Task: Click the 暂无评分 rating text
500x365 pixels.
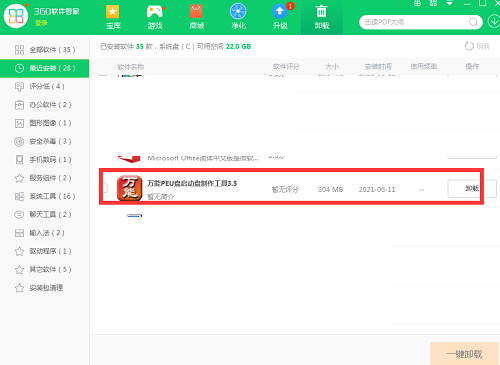Action: (x=285, y=190)
